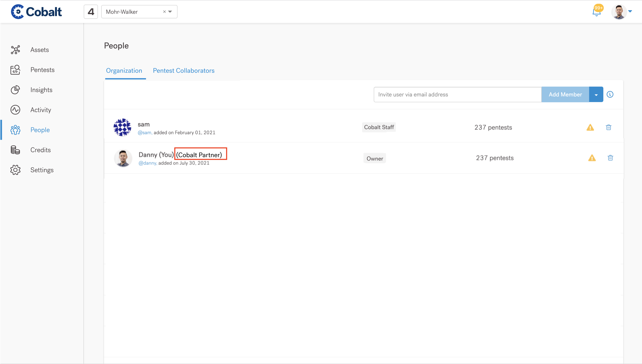642x364 pixels.
Task: Click the Pentests sidebar icon
Action: [x=15, y=70]
